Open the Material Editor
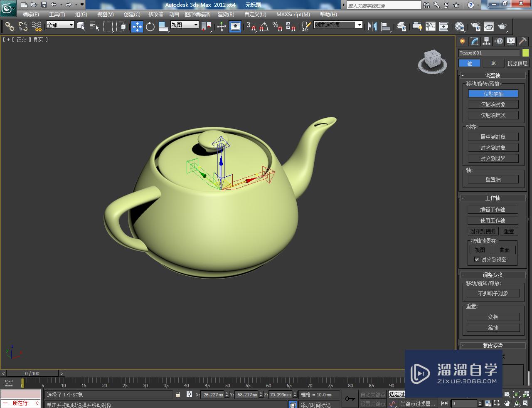 point(460,26)
